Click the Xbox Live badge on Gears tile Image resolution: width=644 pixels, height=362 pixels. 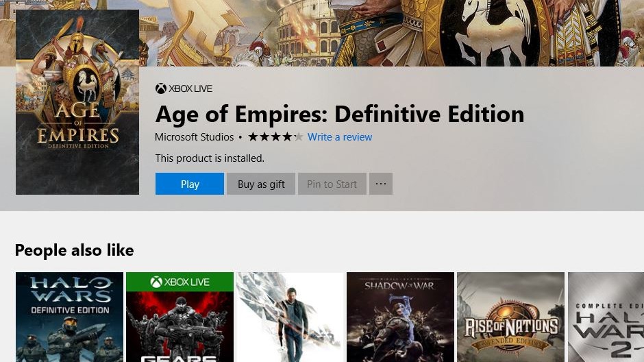click(x=179, y=282)
